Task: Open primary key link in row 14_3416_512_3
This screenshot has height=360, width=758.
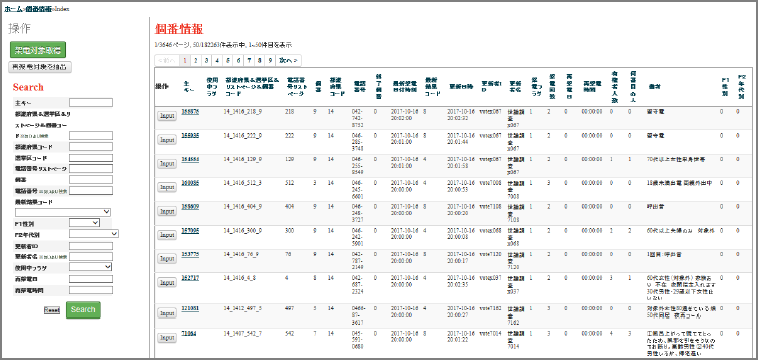Action: coord(190,183)
